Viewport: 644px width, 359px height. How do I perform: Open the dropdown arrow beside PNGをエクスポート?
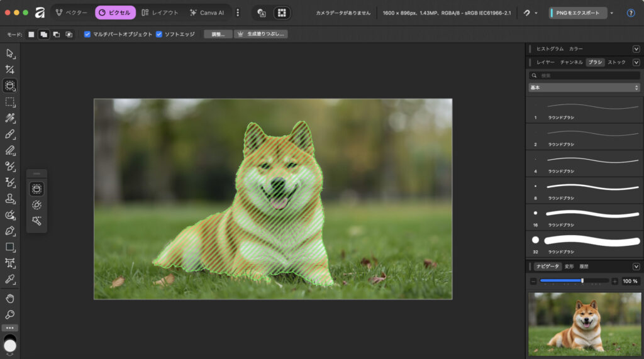pos(612,13)
